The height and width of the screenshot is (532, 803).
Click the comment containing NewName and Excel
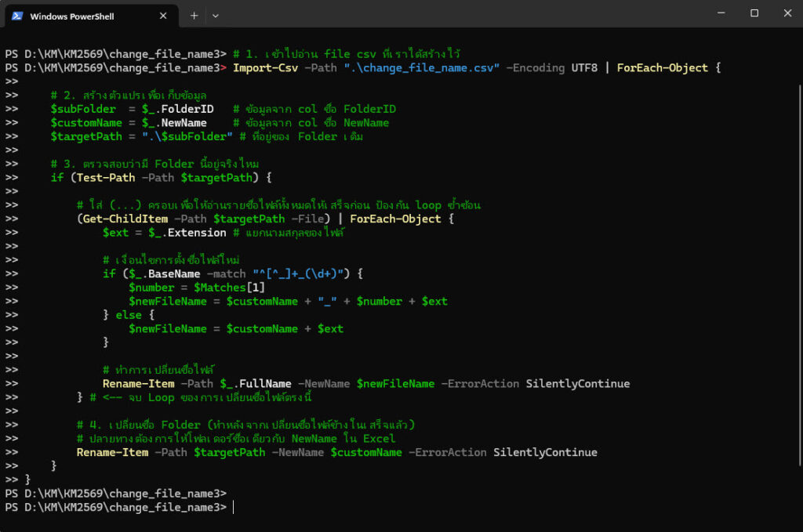(x=236, y=439)
